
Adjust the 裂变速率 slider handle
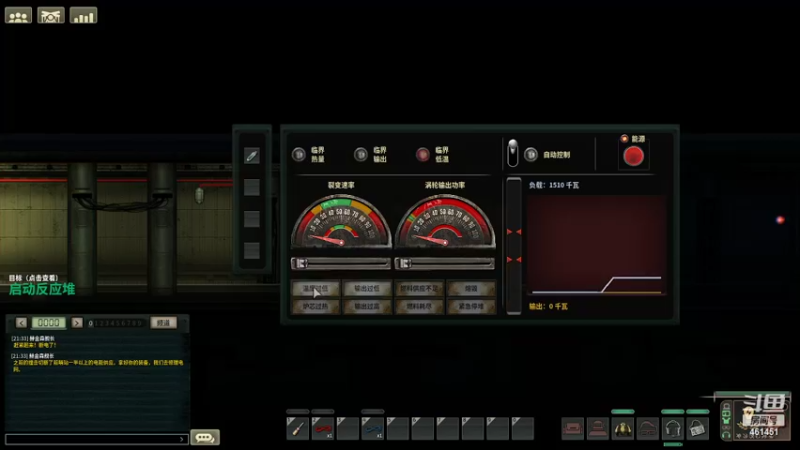coord(301,263)
